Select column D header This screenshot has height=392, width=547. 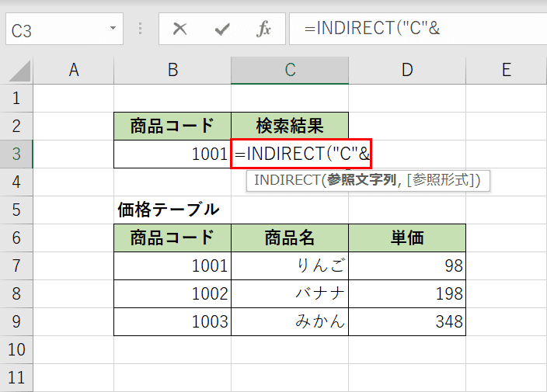point(407,70)
